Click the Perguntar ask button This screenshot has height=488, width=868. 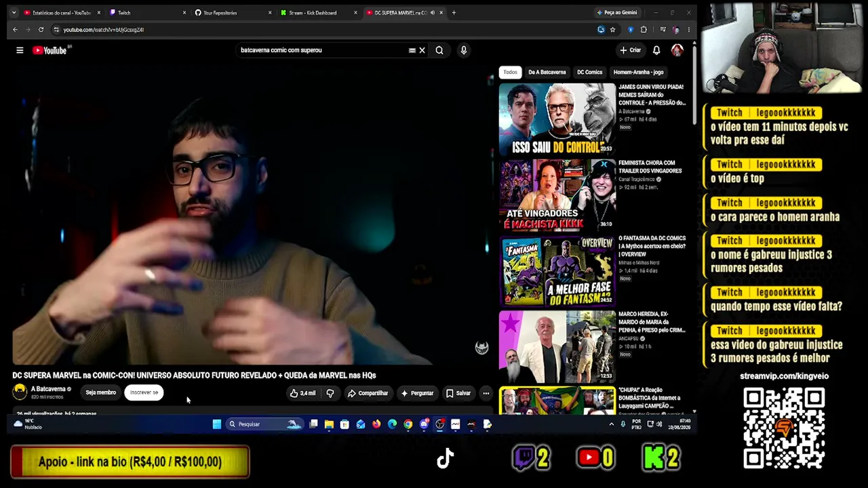pyautogui.click(x=417, y=393)
